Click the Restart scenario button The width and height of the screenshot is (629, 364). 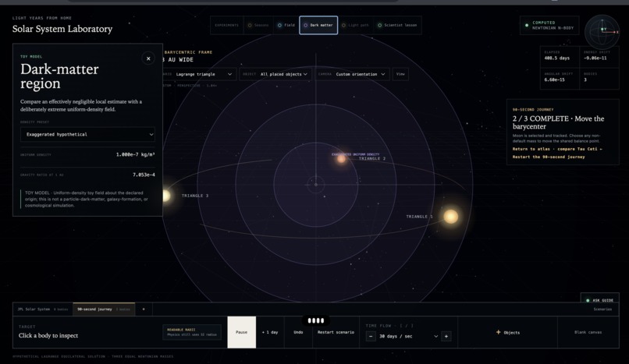pyautogui.click(x=336, y=332)
